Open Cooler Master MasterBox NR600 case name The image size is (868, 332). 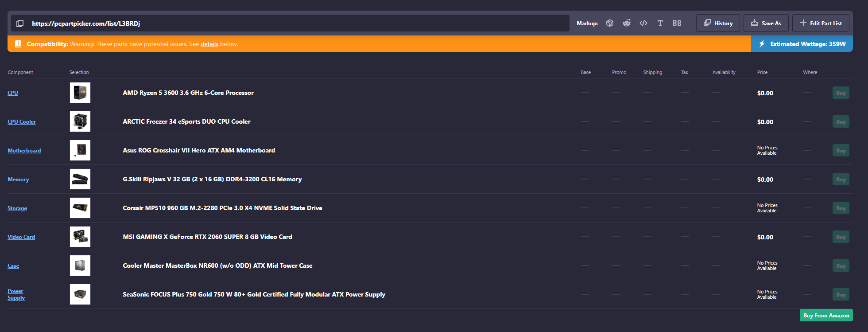tap(217, 266)
